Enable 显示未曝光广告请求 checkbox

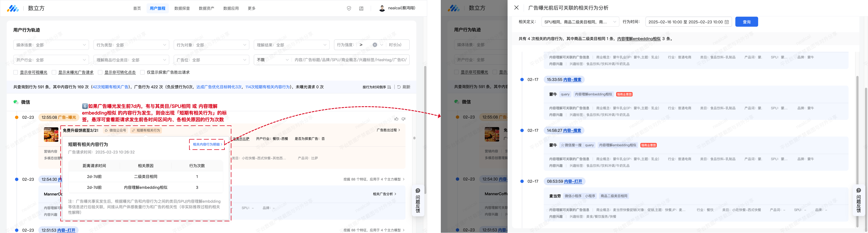click(54, 72)
